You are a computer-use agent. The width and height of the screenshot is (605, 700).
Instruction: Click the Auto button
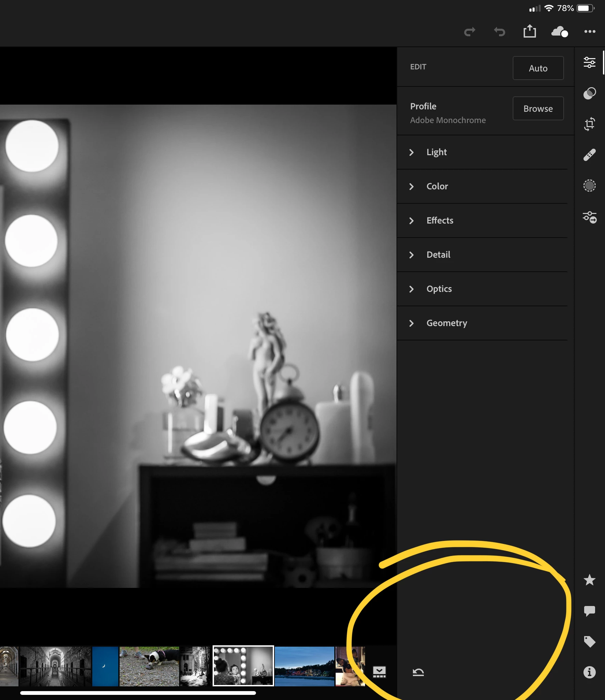point(538,68)
